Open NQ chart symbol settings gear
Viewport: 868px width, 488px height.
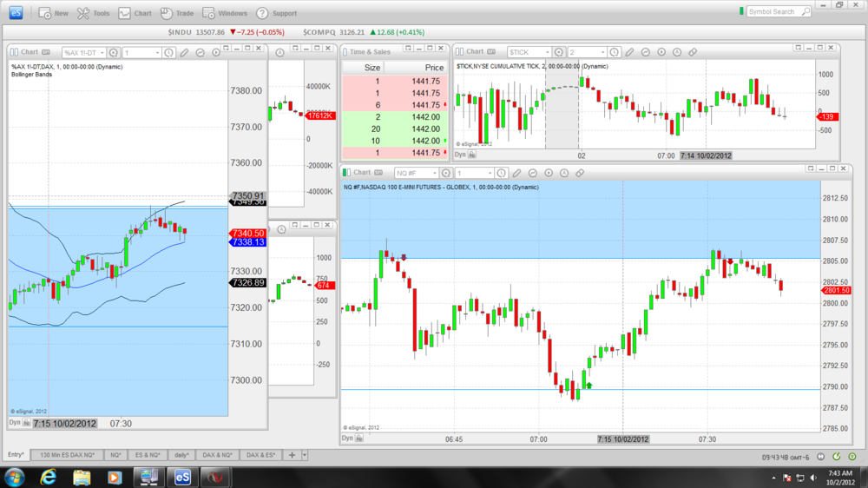point(446,173)
